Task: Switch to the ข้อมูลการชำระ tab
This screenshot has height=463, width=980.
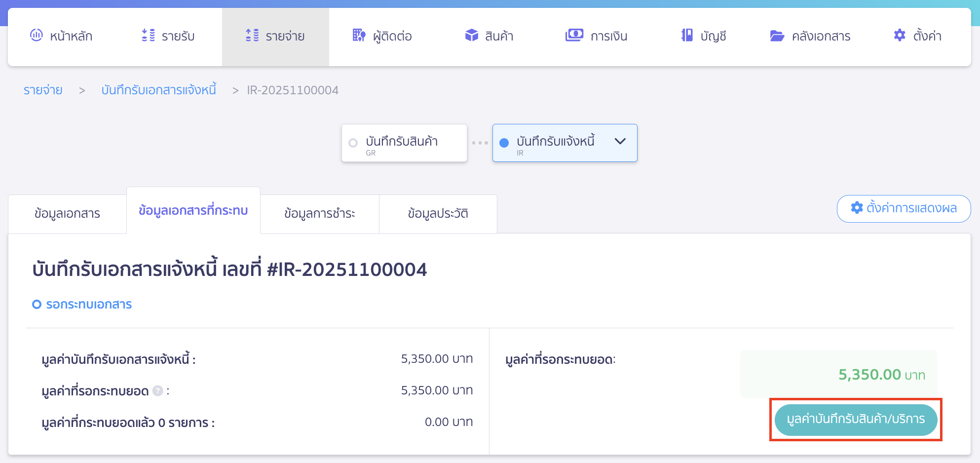Action: coord(319,213)
